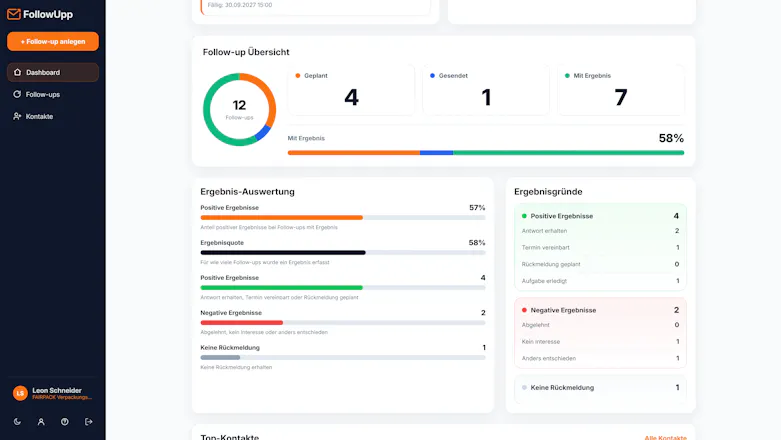Image resolution: width=781 pixels, height=440 pixels.
Task: Click the Aufgabe erledigt row
Action: coord(600,281)
